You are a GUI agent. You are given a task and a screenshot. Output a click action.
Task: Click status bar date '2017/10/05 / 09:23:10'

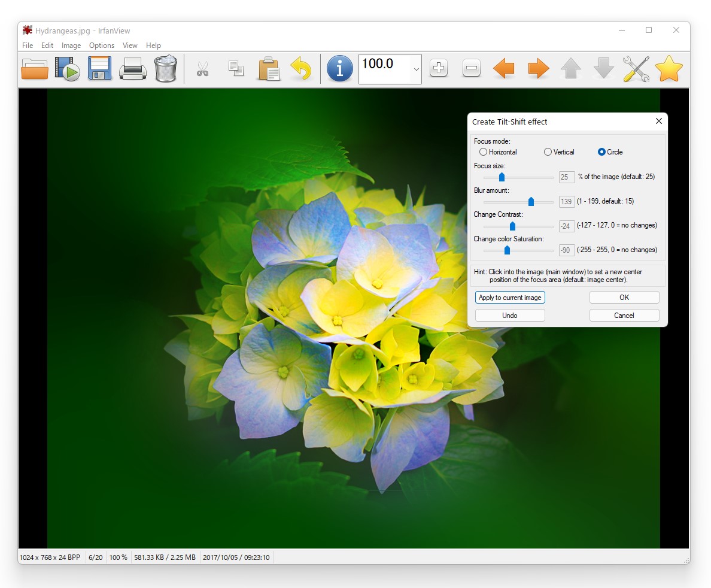[x=236, y=557]
